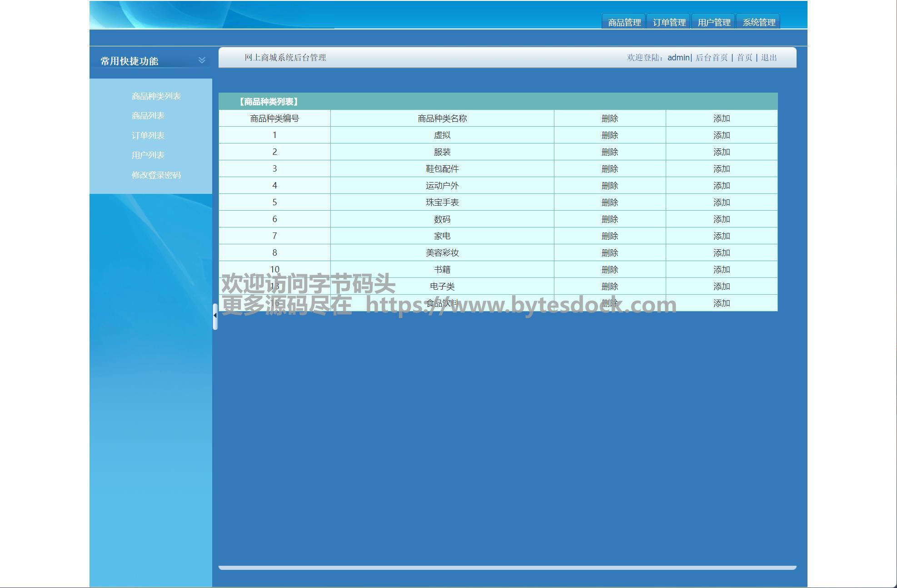897x588 pixels.
Task: Select 用户列表 in the sidebar
Action: pyautogui.click(x=148, y=155)
